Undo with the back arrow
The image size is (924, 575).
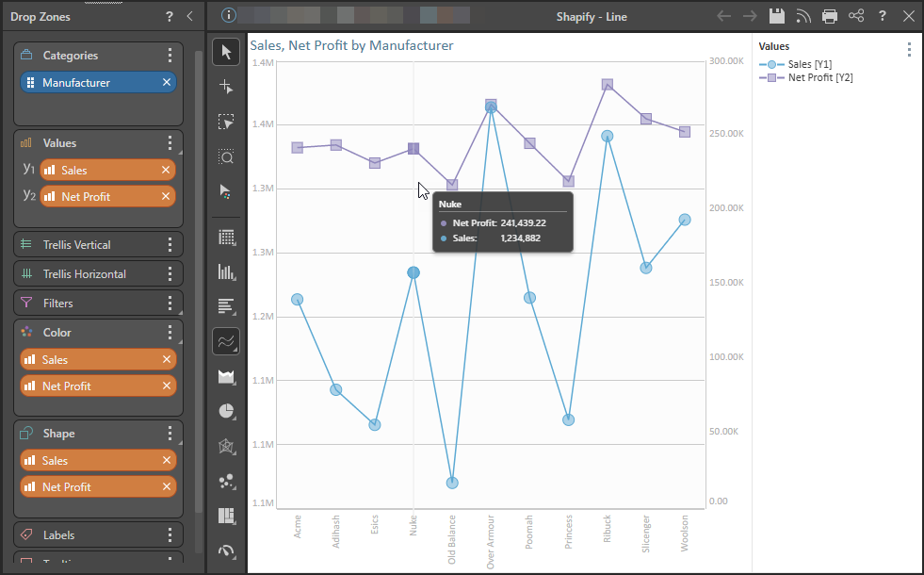tap(723, 17)
